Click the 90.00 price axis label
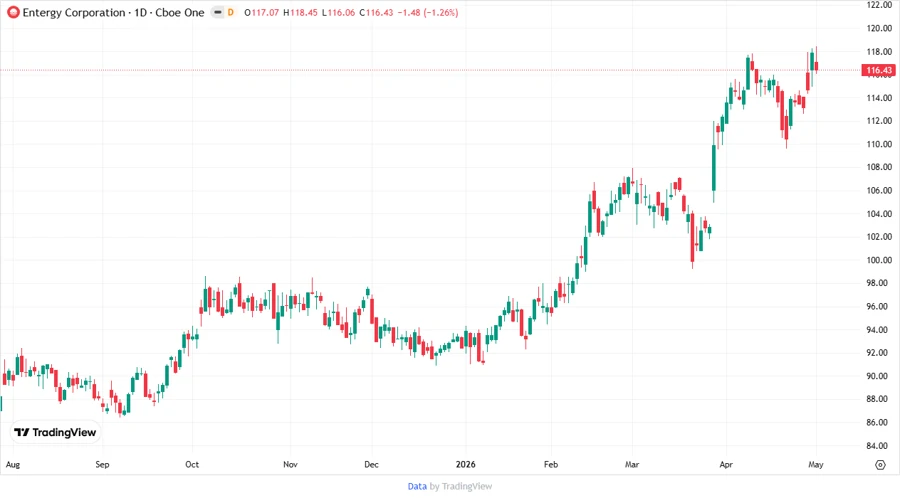Viewport: 900px width, 498px height. 879,376
